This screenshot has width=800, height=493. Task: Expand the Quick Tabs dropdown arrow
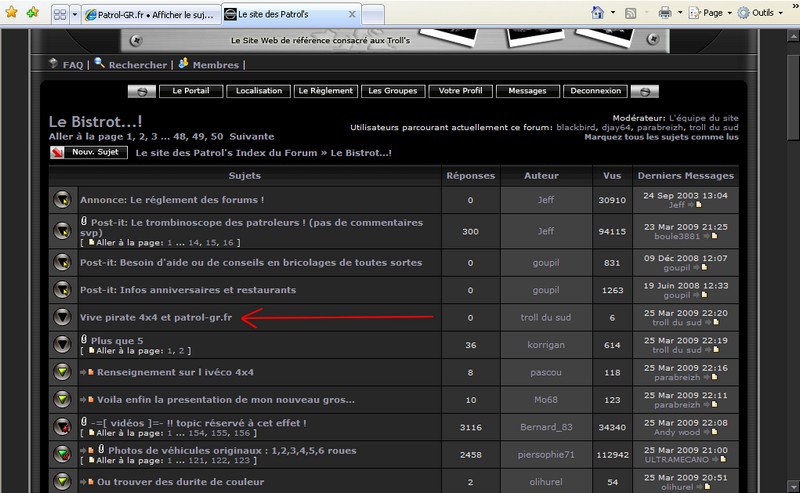(74, 14)
